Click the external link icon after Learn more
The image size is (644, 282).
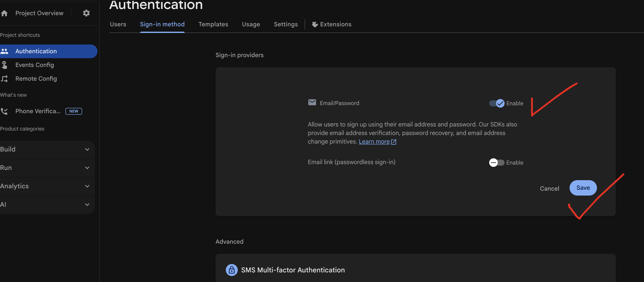point(393,142)
